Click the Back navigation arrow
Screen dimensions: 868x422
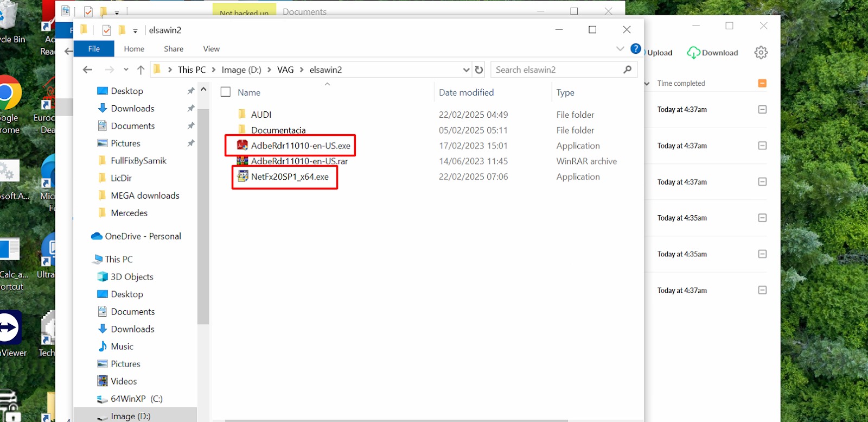point(87,70)
